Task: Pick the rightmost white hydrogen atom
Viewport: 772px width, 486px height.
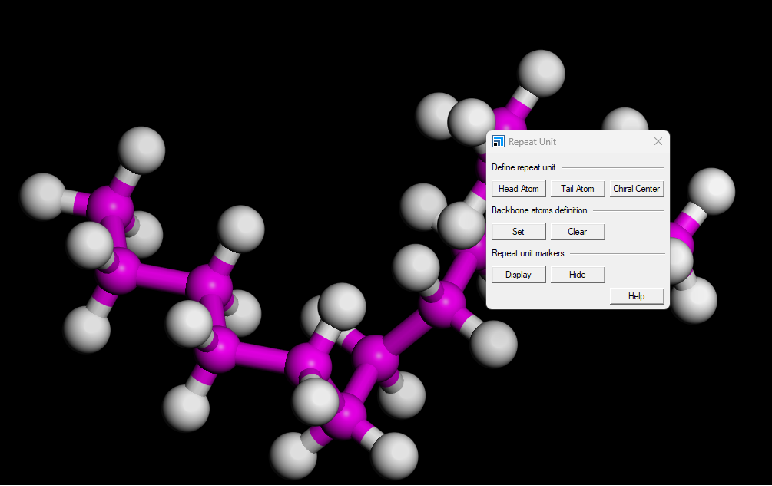Action: pos(713,189)
